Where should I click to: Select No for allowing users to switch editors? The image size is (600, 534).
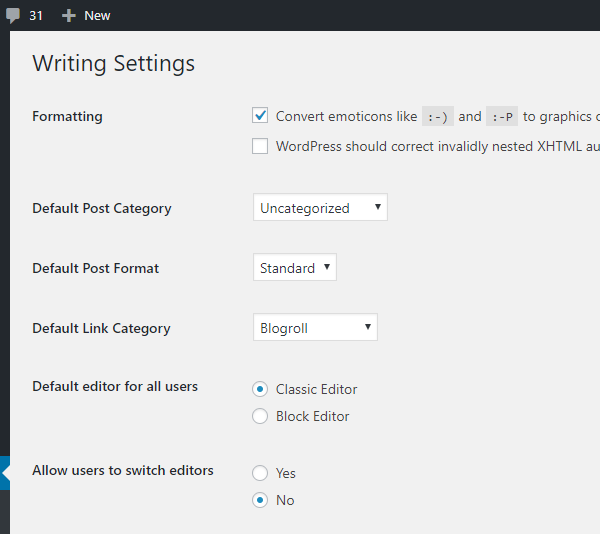(x=260, y=500)
